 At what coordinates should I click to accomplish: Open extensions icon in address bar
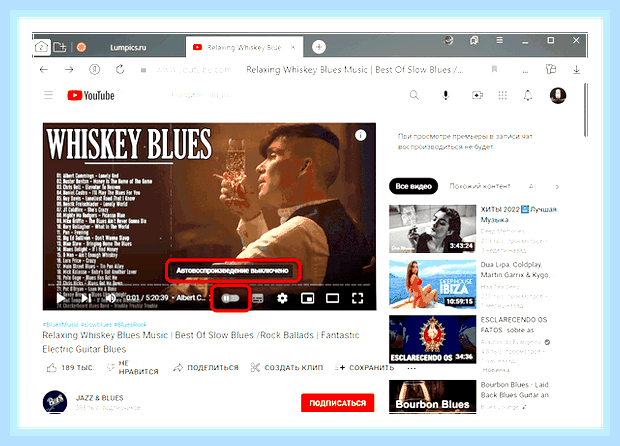pyautogui.click(x=551, y=70)
